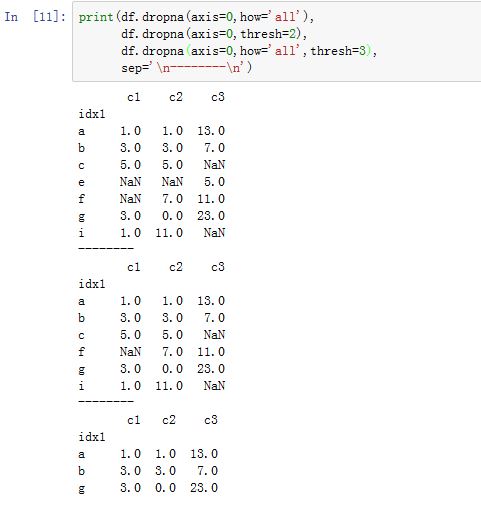Click the idx1 label of the first output table
Image resolution: width=481 pixels, height=506 pixels.
[92, 114]
